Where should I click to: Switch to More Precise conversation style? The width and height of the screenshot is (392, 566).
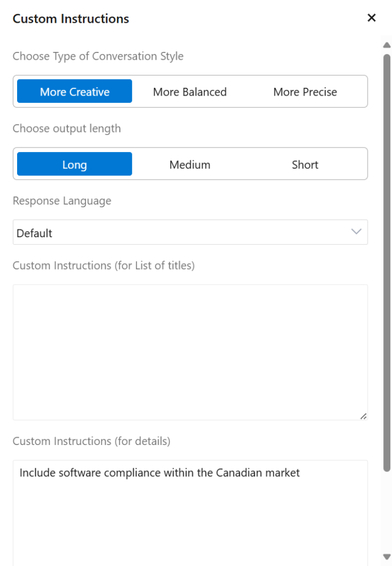[305, 91]
